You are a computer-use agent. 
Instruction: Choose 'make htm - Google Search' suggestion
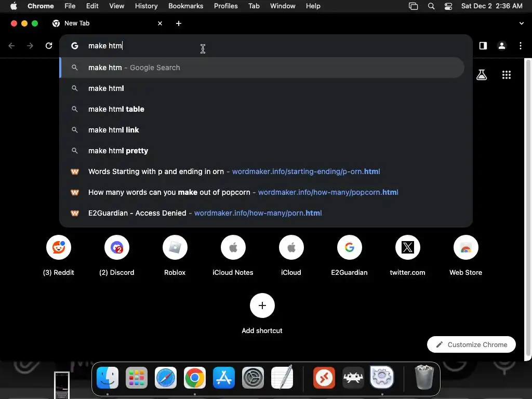(x=262, y=68)
